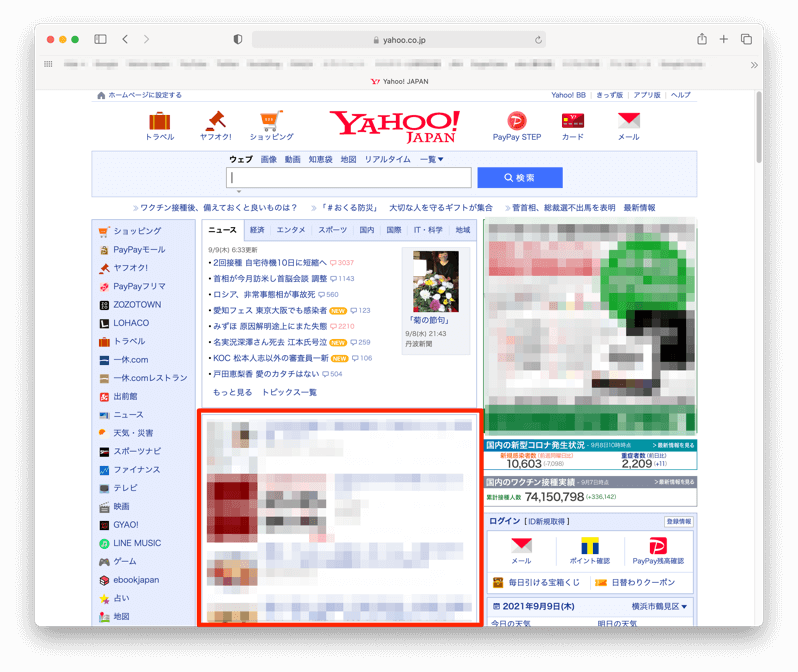Viewport: 798px width, 672px height.
Task: Expand the 横浜市鶴見区 location dropdown
Action: (659, 606)
